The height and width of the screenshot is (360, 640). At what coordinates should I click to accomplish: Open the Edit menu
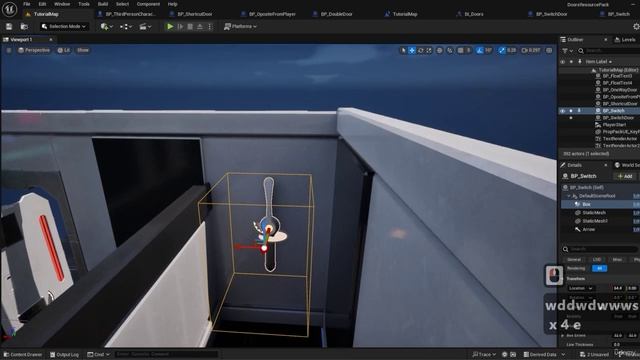click(42, 4)
